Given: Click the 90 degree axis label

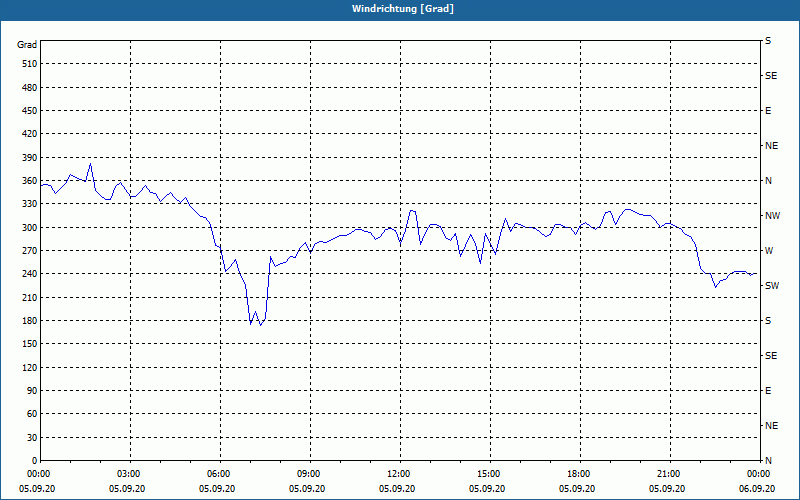Looking at the screenshot, I should pyautogui.click(x=32, y=391).
